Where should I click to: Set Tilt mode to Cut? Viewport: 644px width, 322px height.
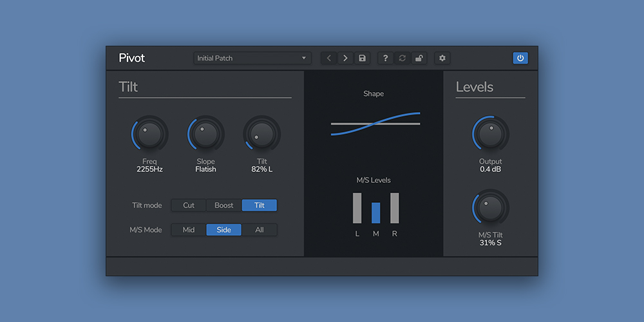point(189,205)
